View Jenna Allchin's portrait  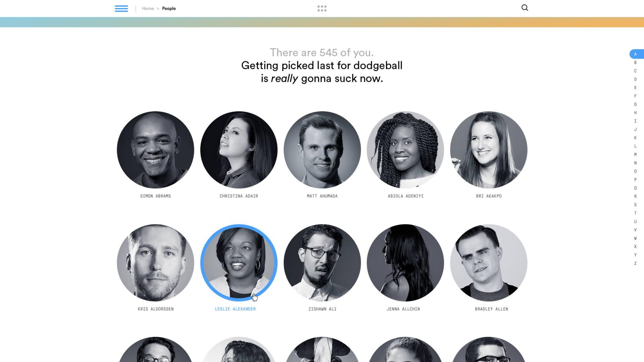pyautogui.click(x=405, y=263)
